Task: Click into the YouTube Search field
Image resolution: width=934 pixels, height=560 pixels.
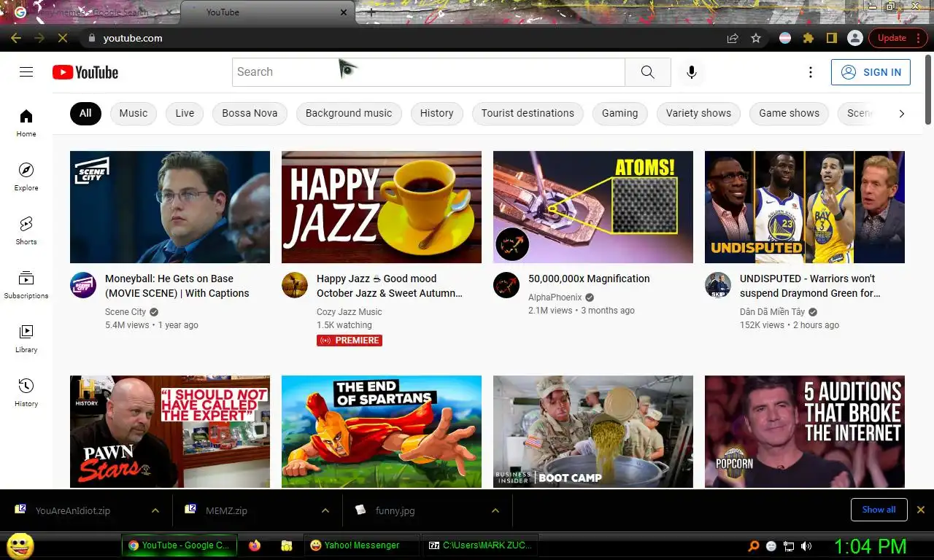Action: [x=429, y=72]
